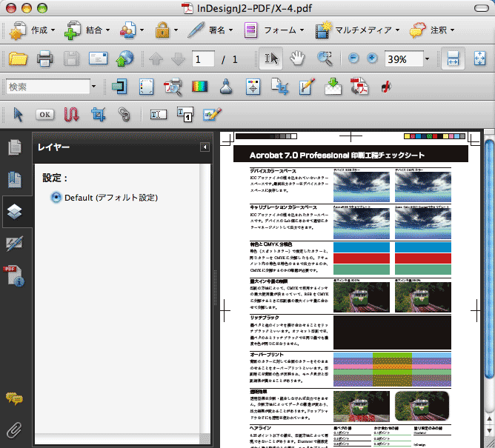
Task: Click the vertical document scrollbar thumb
Action: pos(490,258)
